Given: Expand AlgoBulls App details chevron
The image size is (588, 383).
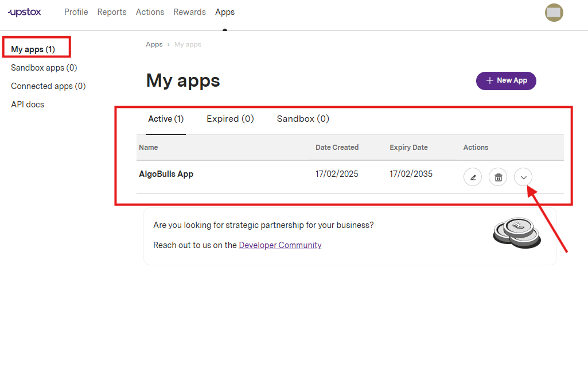Looking at the screenshot, I should click(x=523, y=177).
